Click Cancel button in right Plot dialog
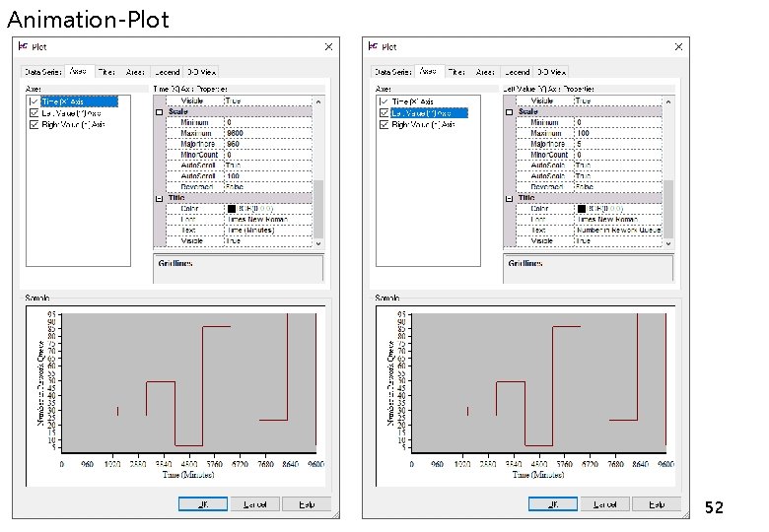Image resolution: width=769 pixels, height=532 pixels. tap(604, 504)
